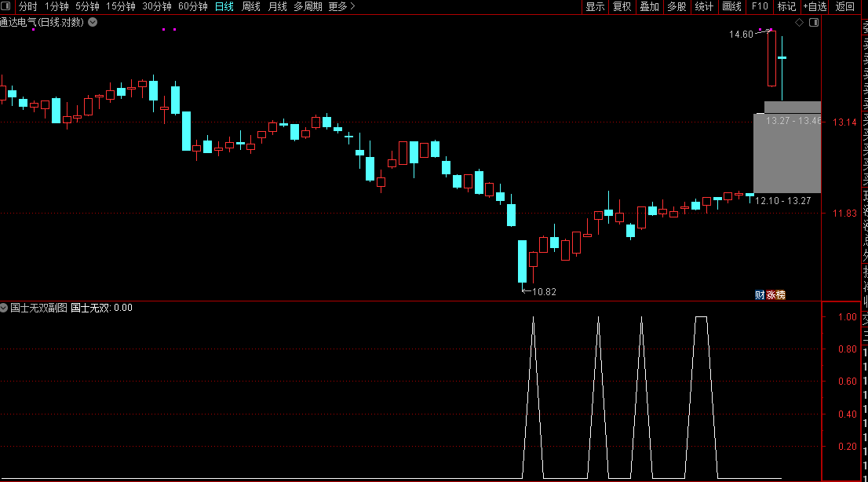Click the 11.83 price axis label
Screen dimensions: 868x482
(x=844, y=213)
